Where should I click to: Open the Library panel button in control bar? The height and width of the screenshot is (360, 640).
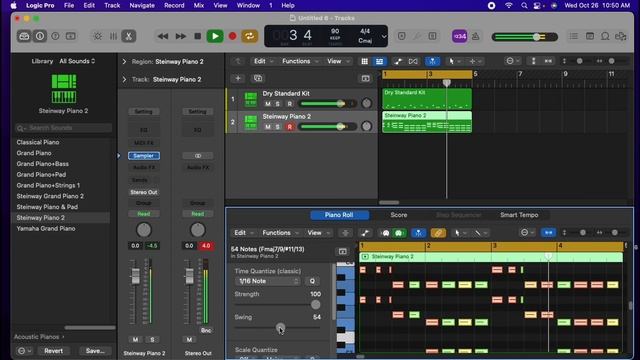(24, 36)
